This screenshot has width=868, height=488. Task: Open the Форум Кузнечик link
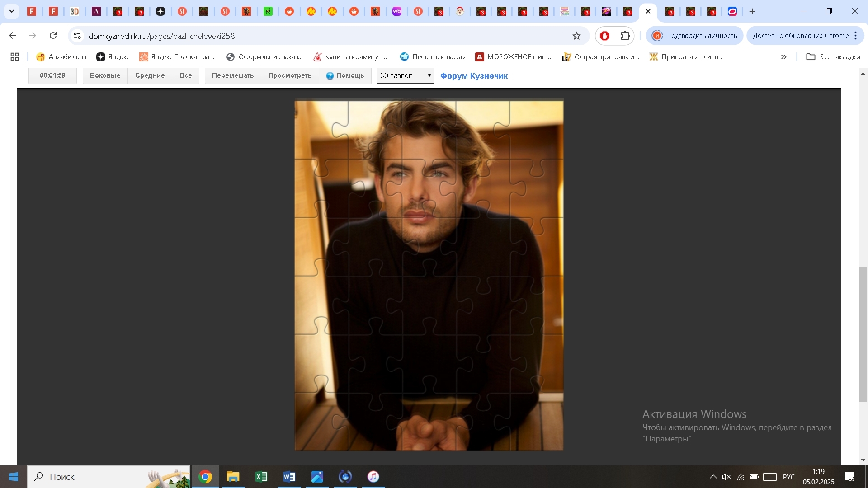click(474, 76)
